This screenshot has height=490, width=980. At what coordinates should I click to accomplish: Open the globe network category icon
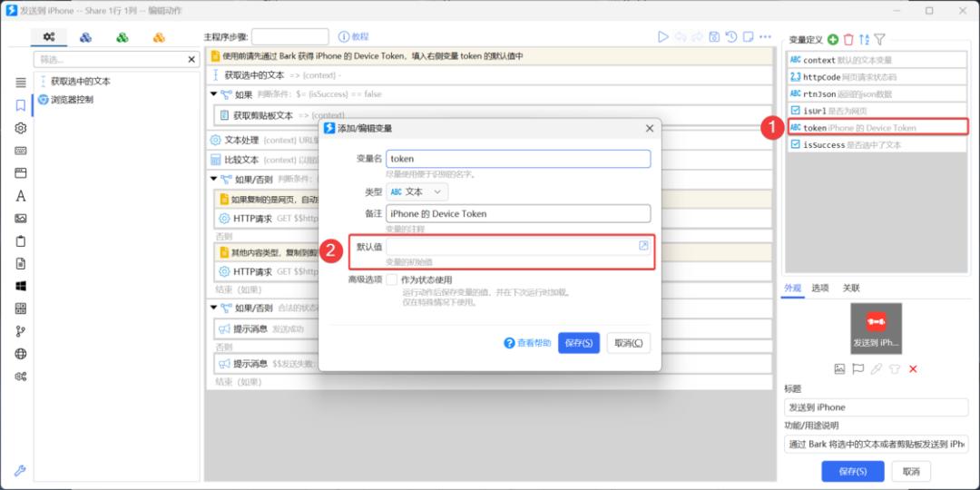click(x=21, y=354)
